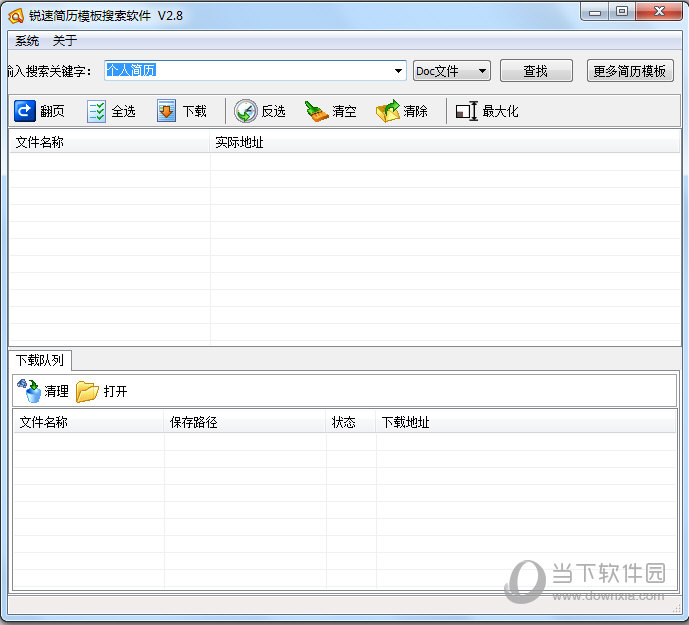Click the 下载地址 column header
This screenshot has width=689, height=625.
click(x=526, y=422)
